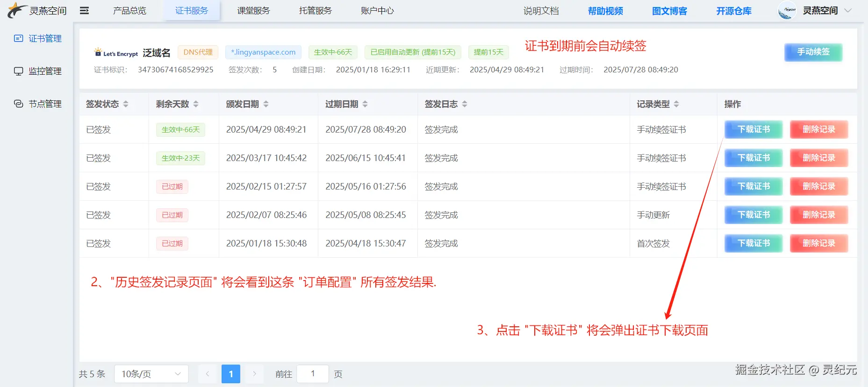Select page 1 in pagination
Screen dimensions: 868x387
tap(231, 374)
